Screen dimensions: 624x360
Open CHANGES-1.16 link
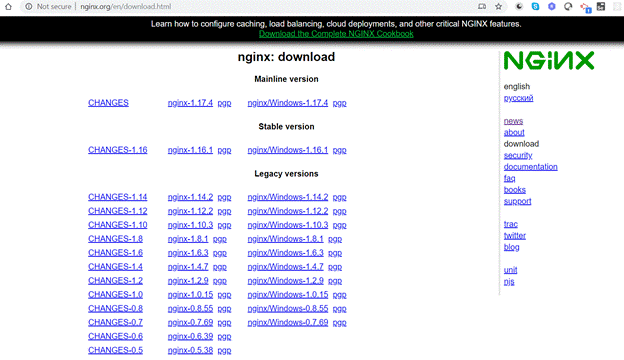pyautogui.click(x=118, y=150)
